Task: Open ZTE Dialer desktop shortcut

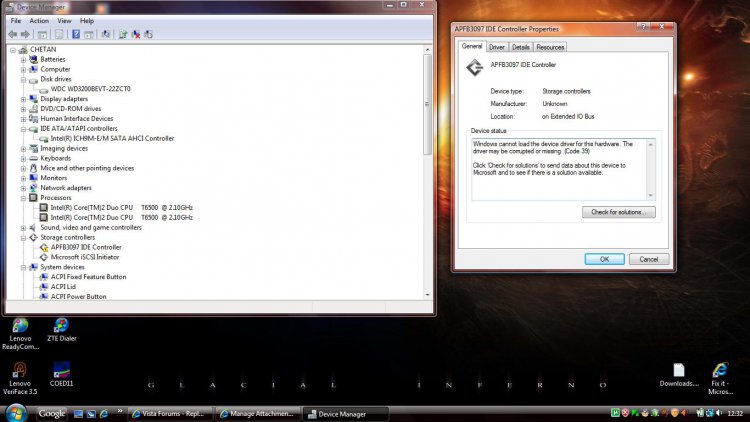Action: pyautogui.click(x=61, y=330)
